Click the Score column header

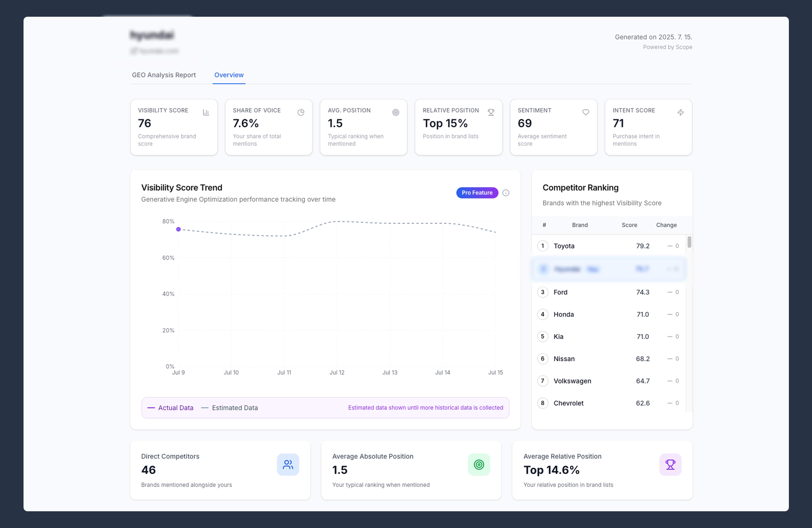pos(629,225)
